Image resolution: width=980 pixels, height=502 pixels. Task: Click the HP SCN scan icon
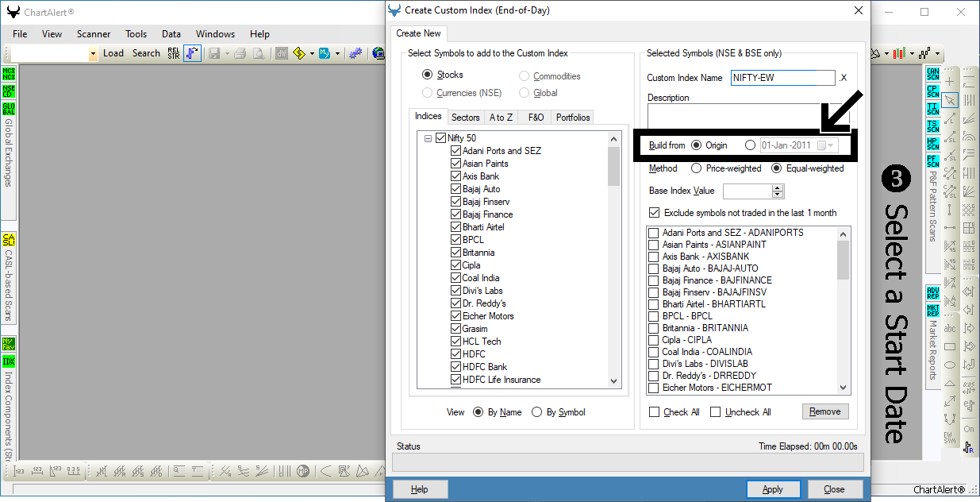pos(933,144)
